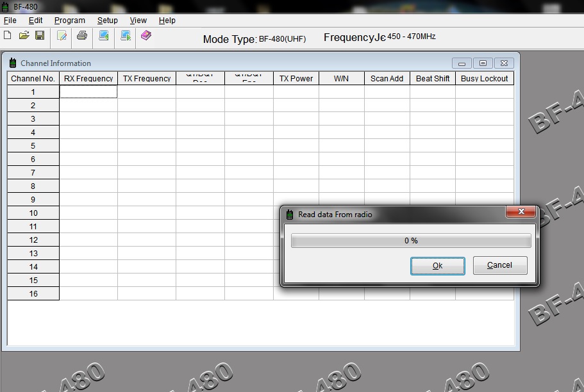Save data with the floppy disk icon
Screen dimensions: 584x392
click(40, 36)
